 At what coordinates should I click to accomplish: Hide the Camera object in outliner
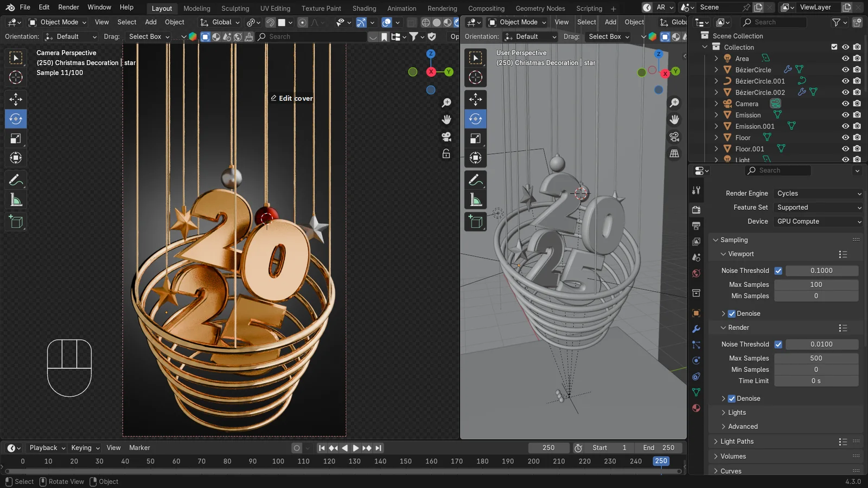click(845, 104)
